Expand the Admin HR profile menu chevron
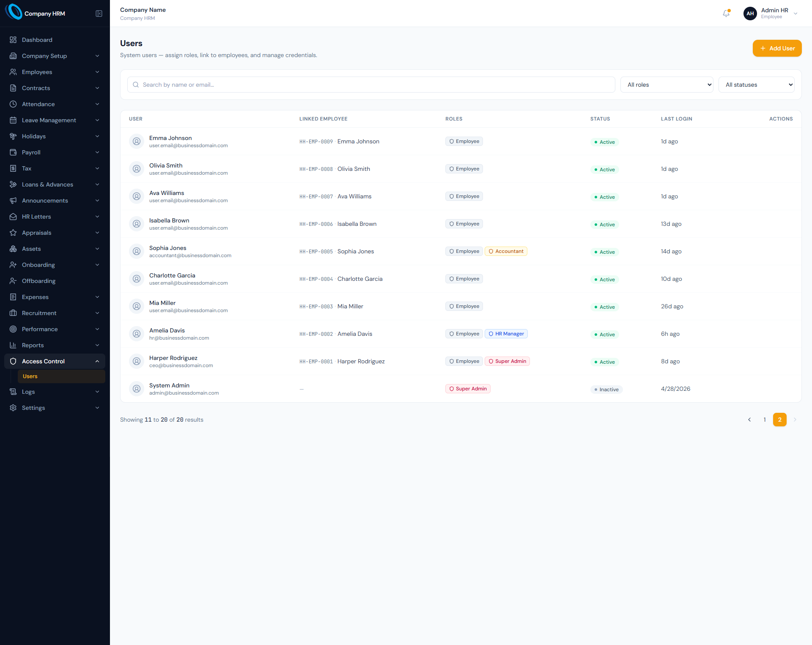Viewport: 812px width, 645px height. pyautogui.click(x=796, y=14)
